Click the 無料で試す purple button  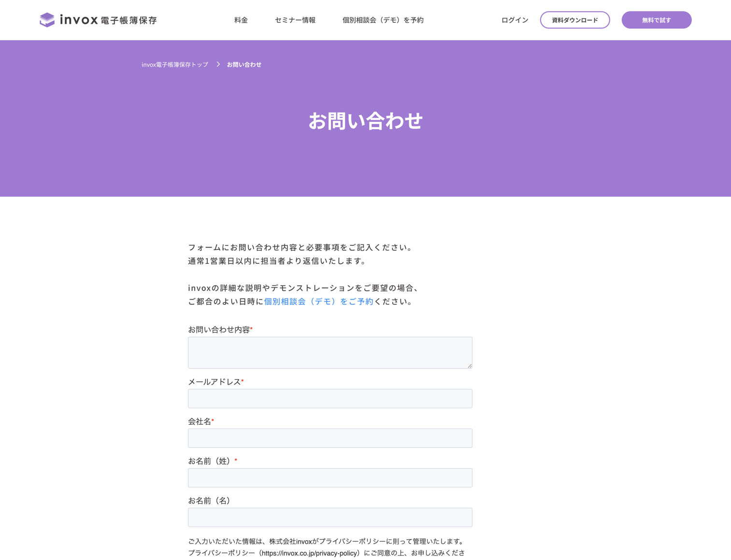tap(656, 20)
